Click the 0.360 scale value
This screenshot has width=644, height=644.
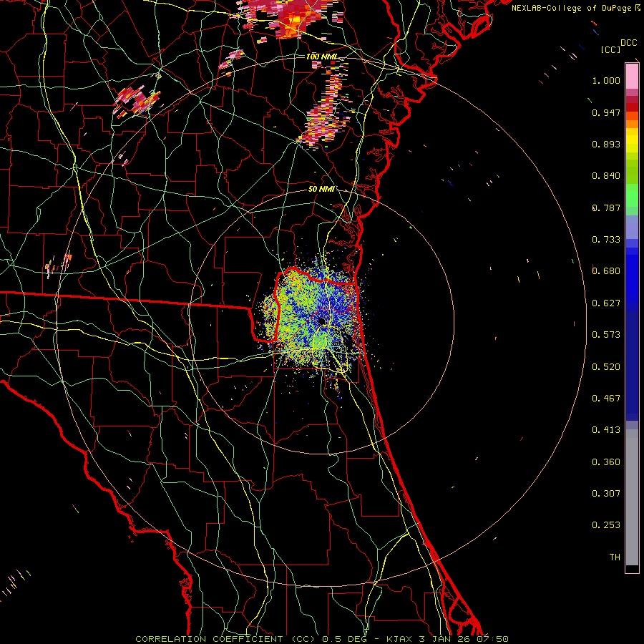606,462
